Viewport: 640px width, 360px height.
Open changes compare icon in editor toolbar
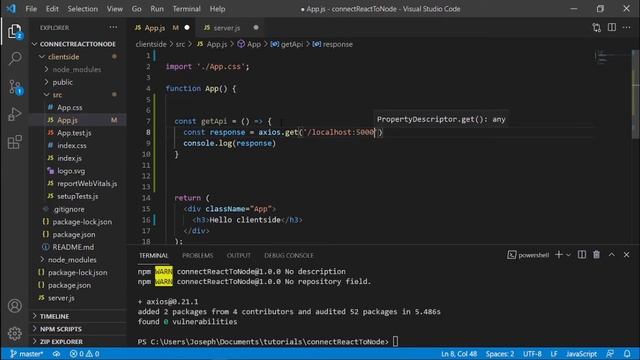click(x=596, y=27)
